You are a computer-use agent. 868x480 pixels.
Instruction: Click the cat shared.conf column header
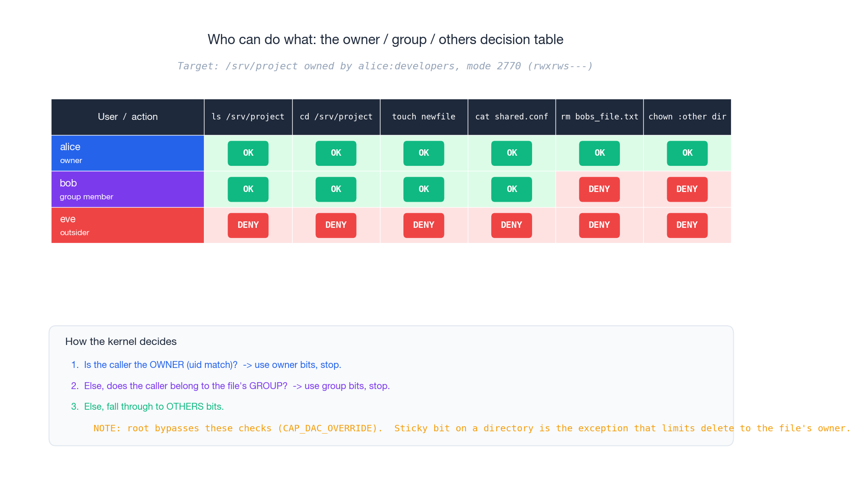[x=511, y=117]
